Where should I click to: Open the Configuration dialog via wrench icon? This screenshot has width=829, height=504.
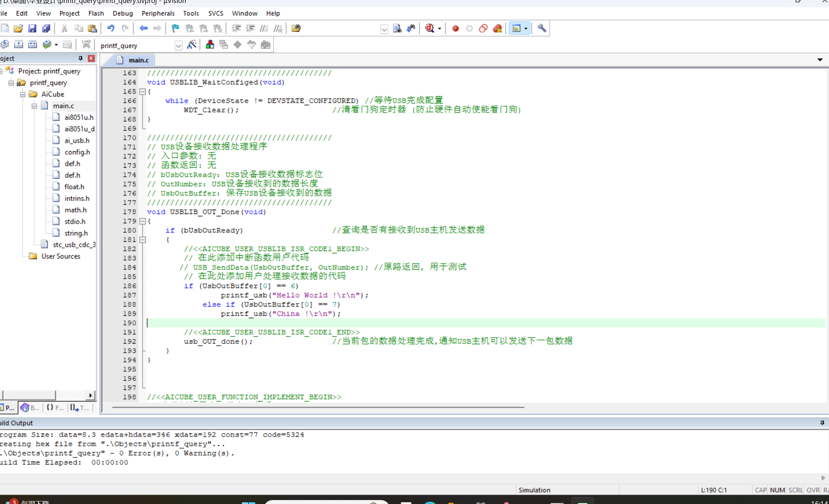pos(541,28)
